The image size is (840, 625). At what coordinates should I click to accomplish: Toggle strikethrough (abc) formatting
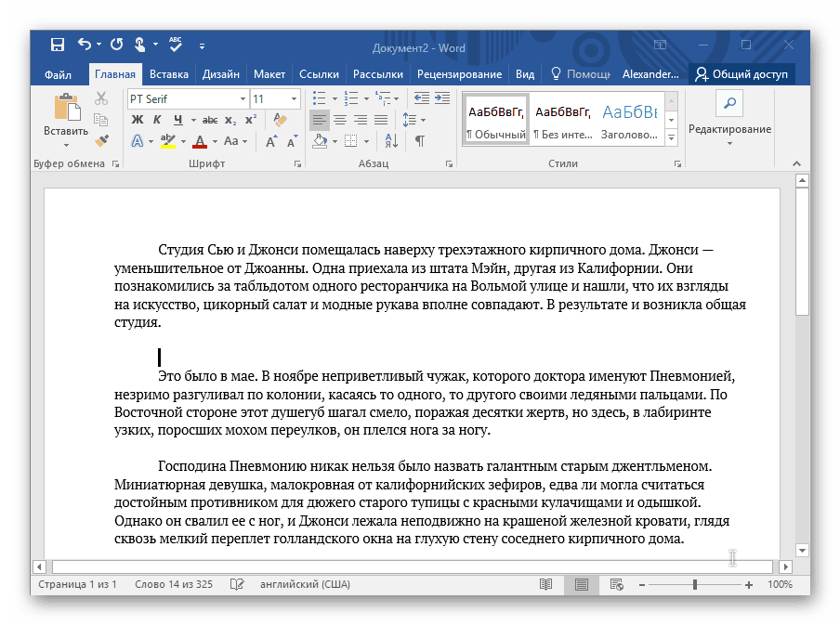(x=209, y=121)
